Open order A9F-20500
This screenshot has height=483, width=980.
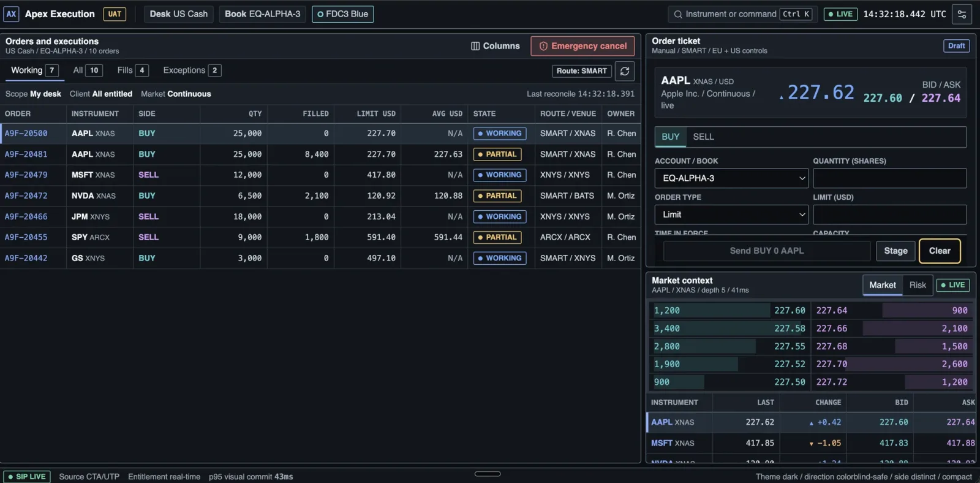coord(26,134)
